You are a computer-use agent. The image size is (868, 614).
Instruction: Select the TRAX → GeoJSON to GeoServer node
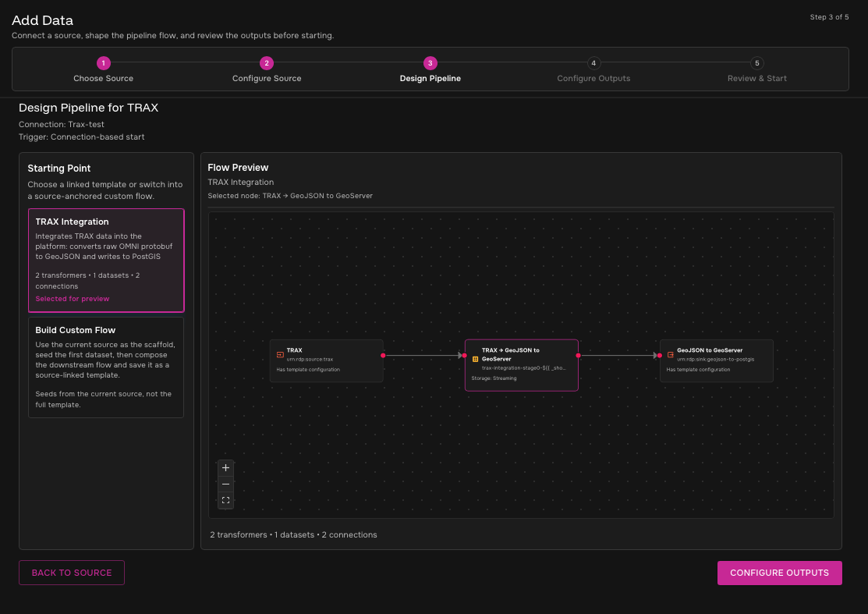coord(522,365)
